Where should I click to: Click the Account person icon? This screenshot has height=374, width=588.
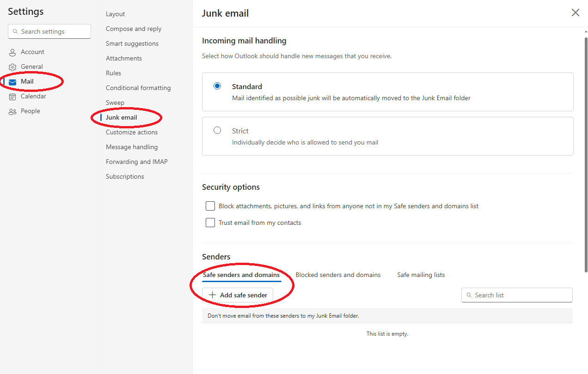tap(12, 52)
